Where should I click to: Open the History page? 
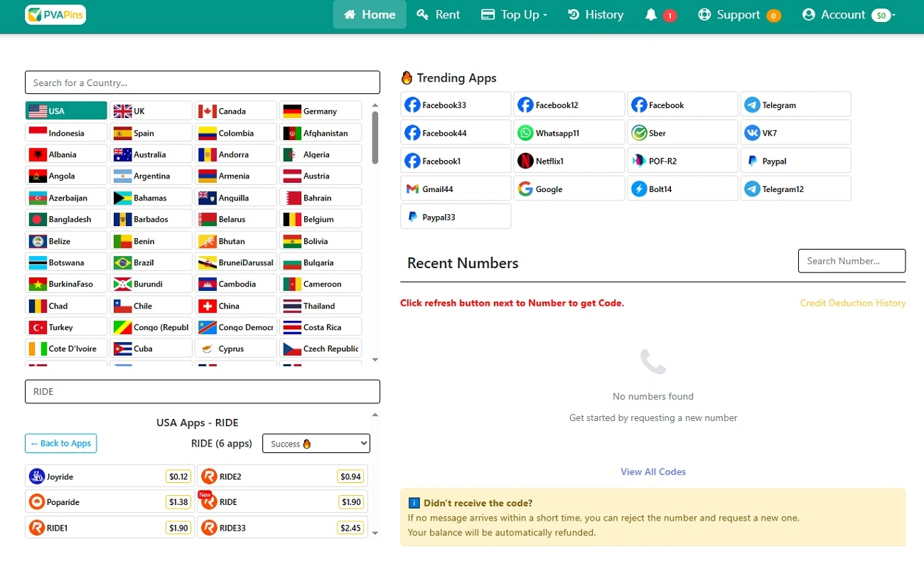[x=596, y=14]
